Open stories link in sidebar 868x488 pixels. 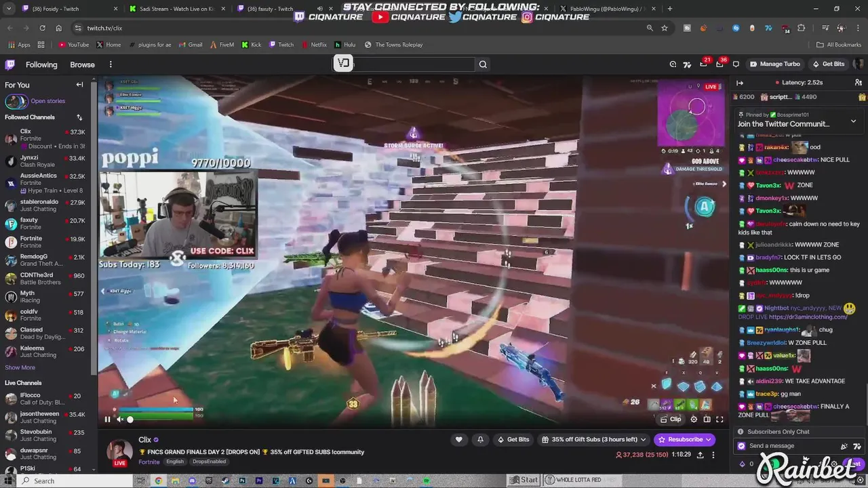[47, 101]
